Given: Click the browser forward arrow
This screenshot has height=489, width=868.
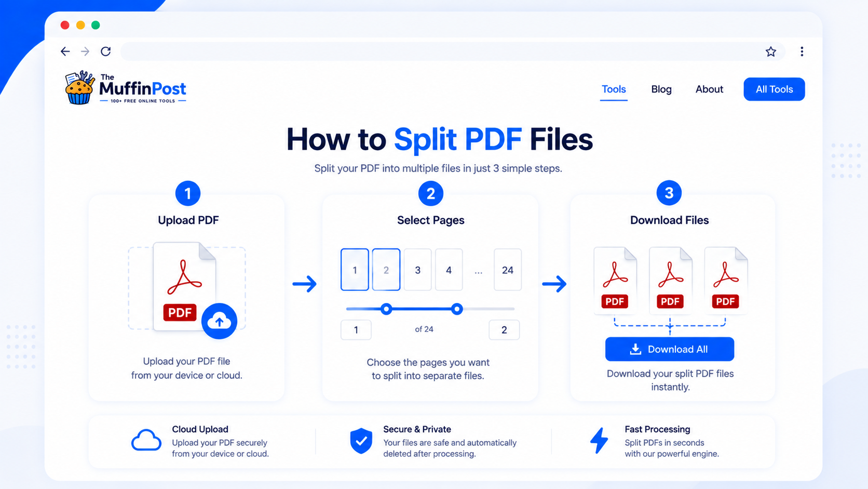Looking at the screenshot, I should pyautogui.click(x=85, y=51).
